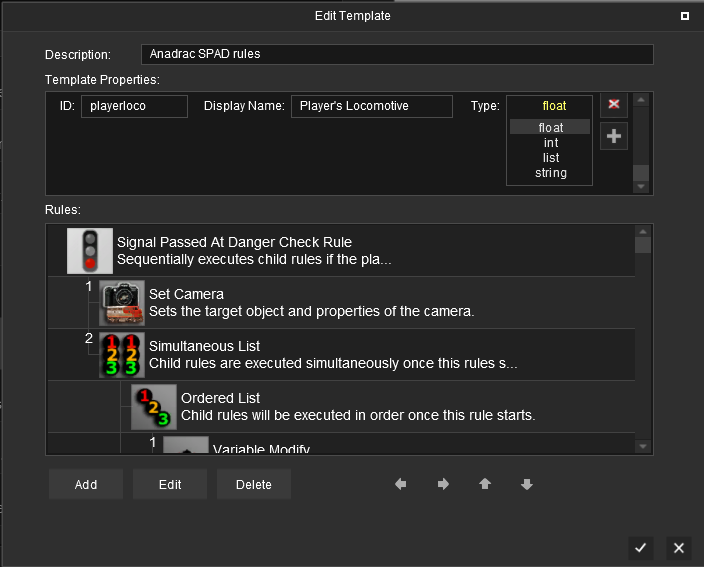The image size is (704, 567).
Task: Choose list in the Type list
Action: pos(550,158)
